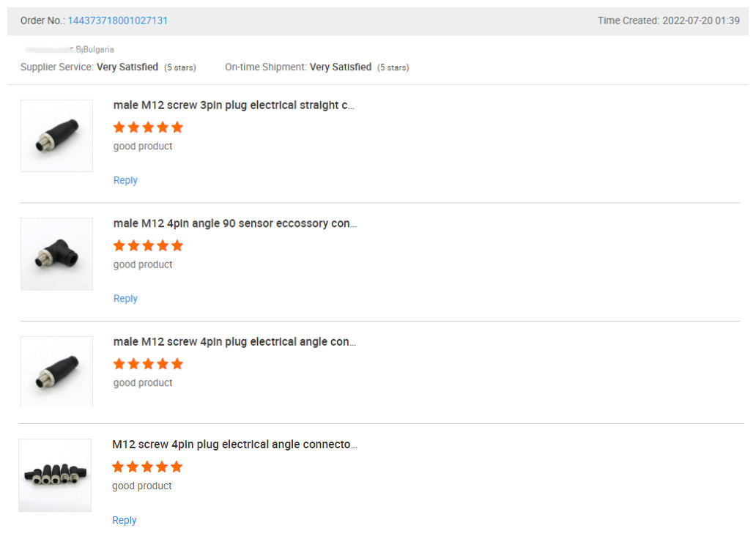Viewport: 756px width, 542px height.
Task: Open last product title ending in 'connecto...'
Action: point(234,445)
